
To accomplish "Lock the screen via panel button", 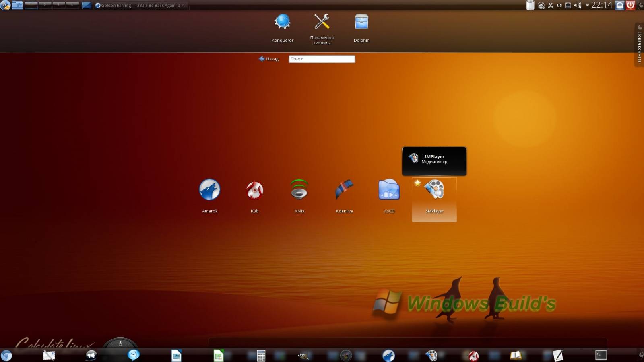I will tap(620, 5).
